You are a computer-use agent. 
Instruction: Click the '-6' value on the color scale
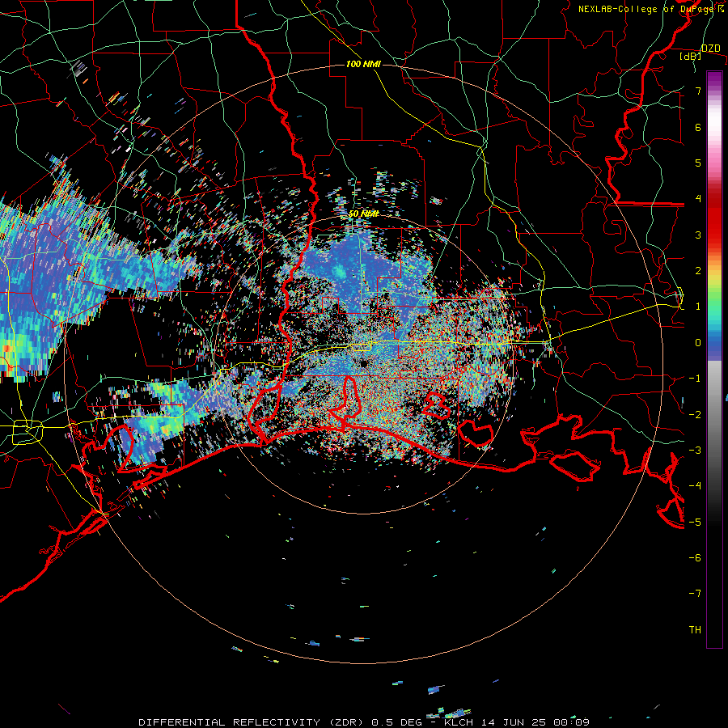click(x=695, y=558)
